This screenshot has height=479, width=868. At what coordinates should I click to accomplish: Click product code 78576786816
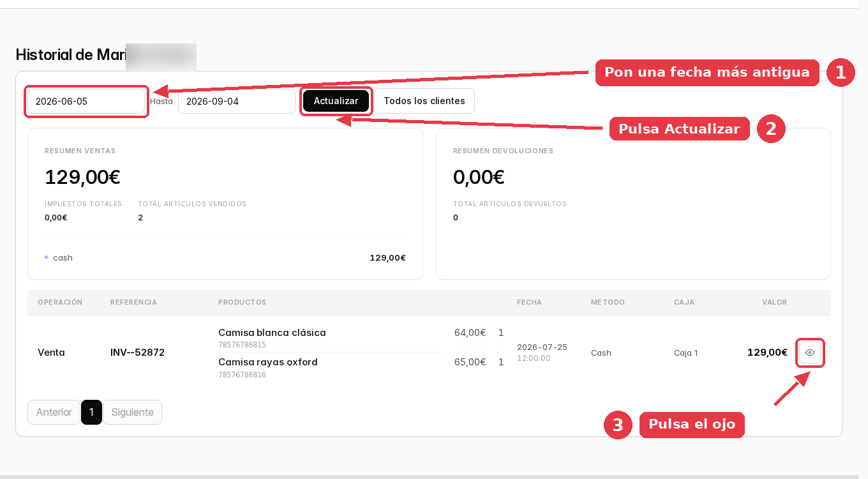tap(242, 375)
